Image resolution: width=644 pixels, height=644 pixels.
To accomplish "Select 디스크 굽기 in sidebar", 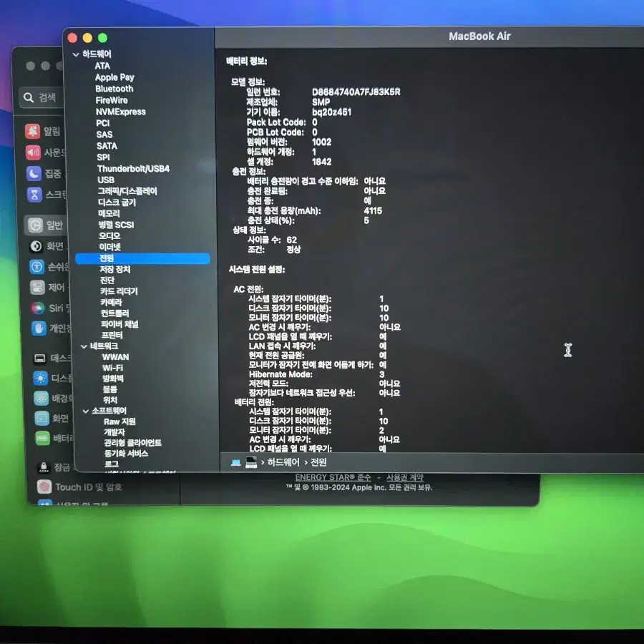I will (117, 202).
